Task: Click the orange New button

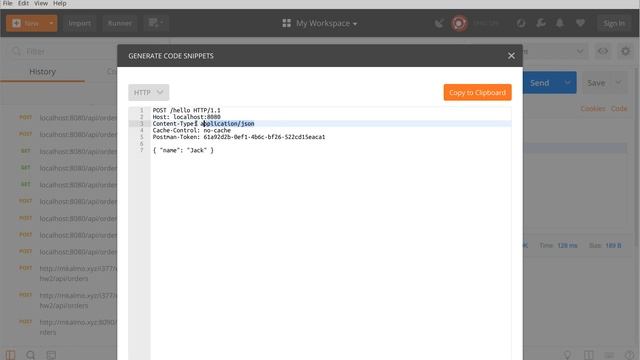Action: (26, 23)
